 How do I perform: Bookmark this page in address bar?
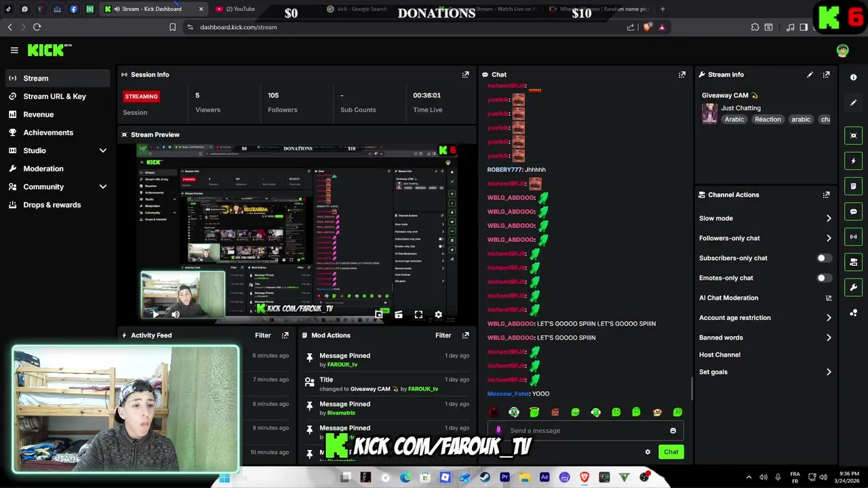point(172,27)
